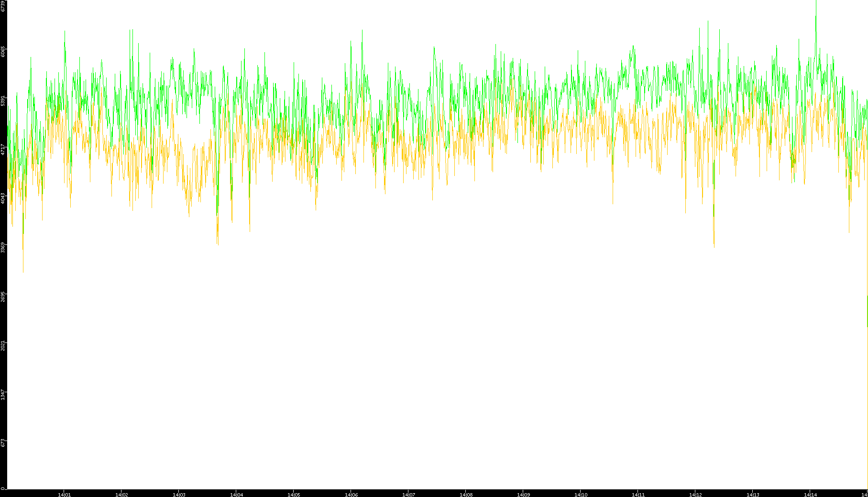
Task: Click the 14:07 tick label
Action: pos(408,495)
